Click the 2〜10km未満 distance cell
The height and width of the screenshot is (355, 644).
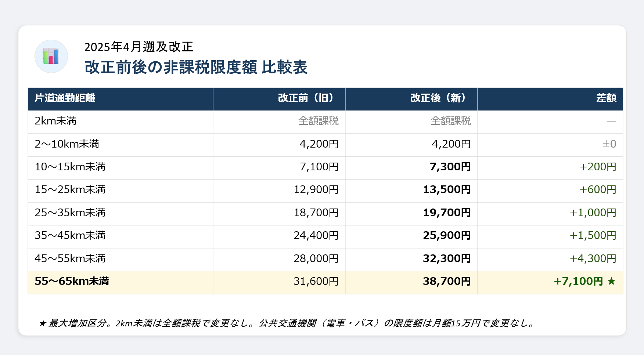67,144
